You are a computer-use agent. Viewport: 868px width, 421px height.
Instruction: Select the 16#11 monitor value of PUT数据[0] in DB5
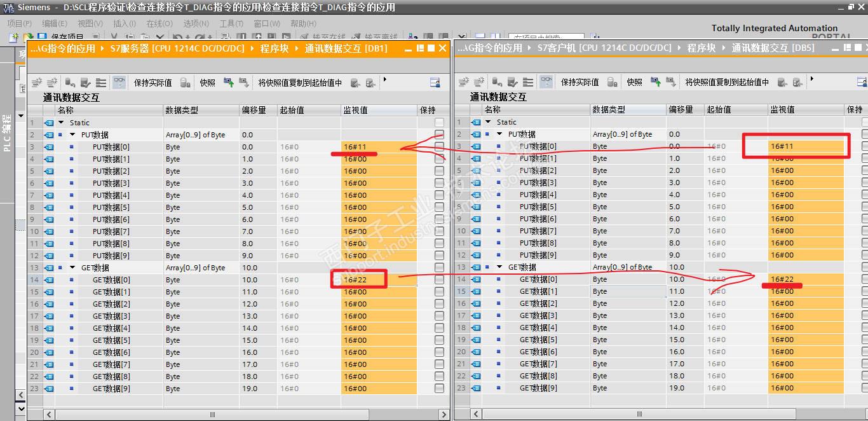coord(806,146)
